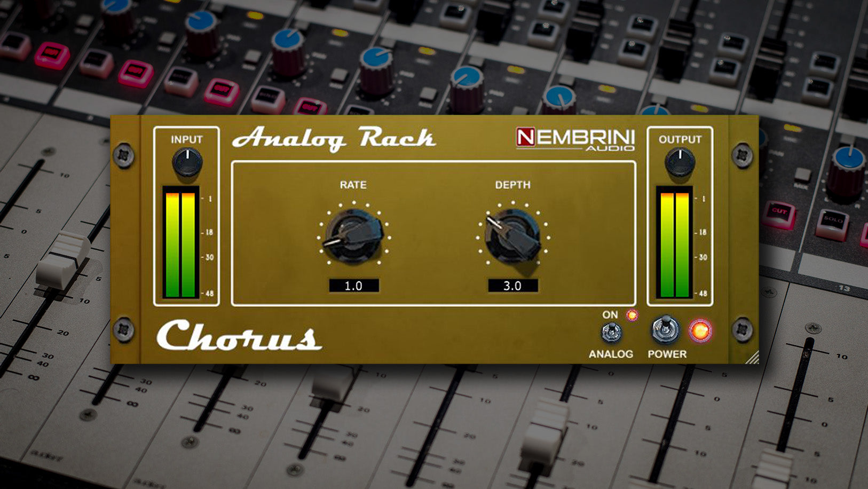Viewport: 868px width, 489px height.
Task: Click the INPUT gain knob
Action: (187, 162)
